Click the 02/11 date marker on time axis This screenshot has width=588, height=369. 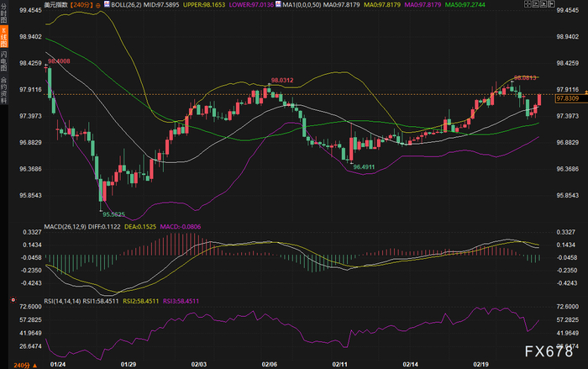(339, 365)
